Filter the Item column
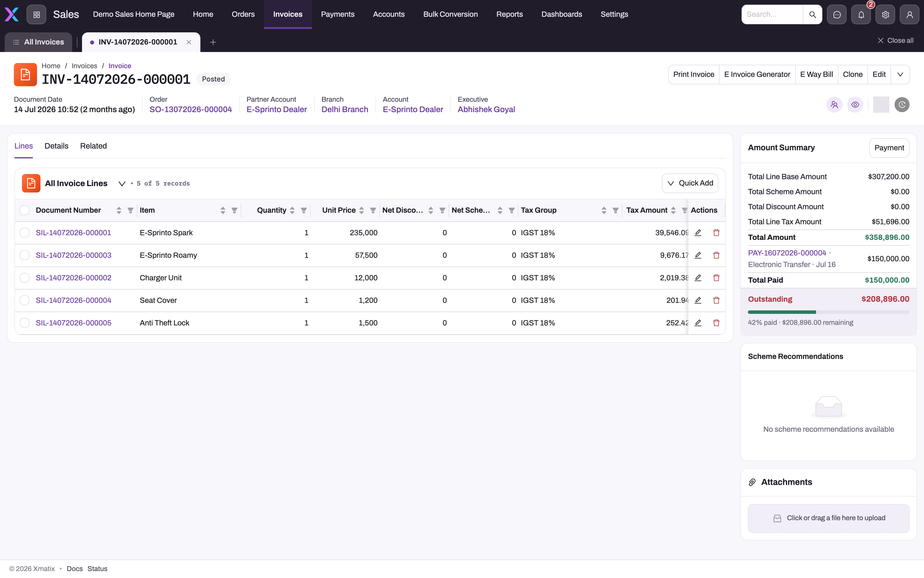This screenshot has height=578, width=924. click(x=234, y=210)
